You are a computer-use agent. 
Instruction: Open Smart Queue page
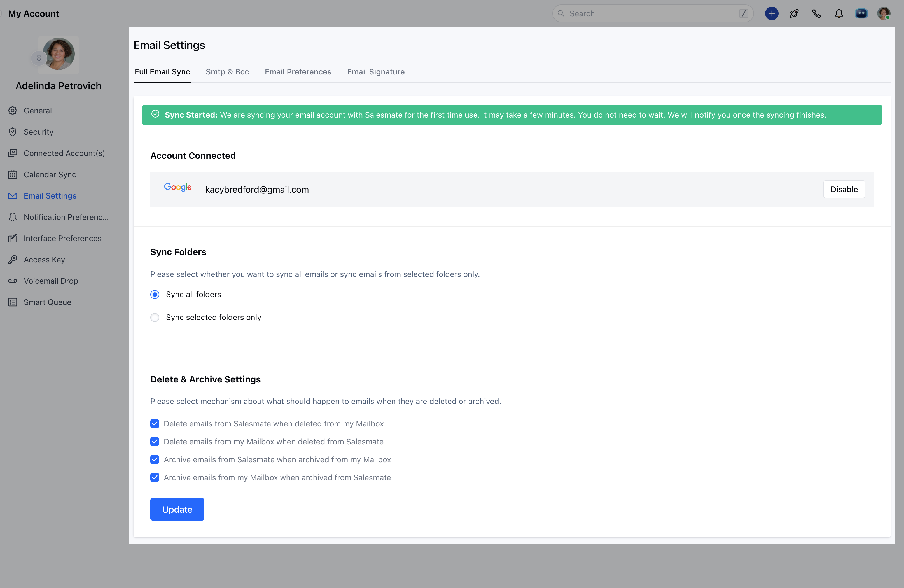[48, 302]
